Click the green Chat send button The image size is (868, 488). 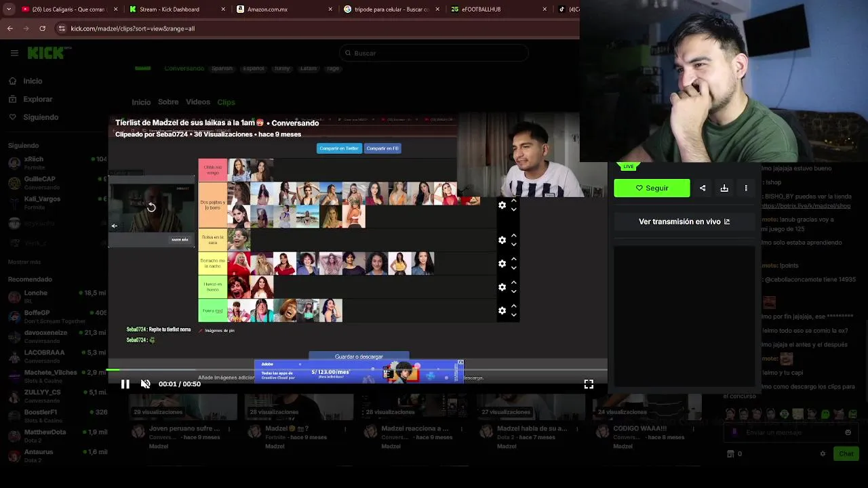[x=846, y=454]
